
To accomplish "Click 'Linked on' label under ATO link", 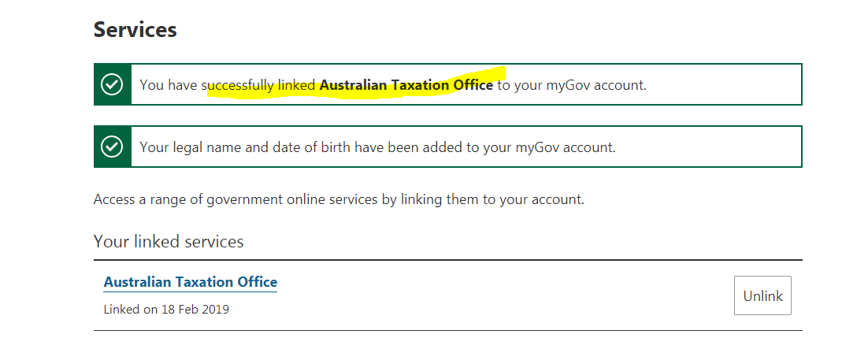I will pos(131,309).
